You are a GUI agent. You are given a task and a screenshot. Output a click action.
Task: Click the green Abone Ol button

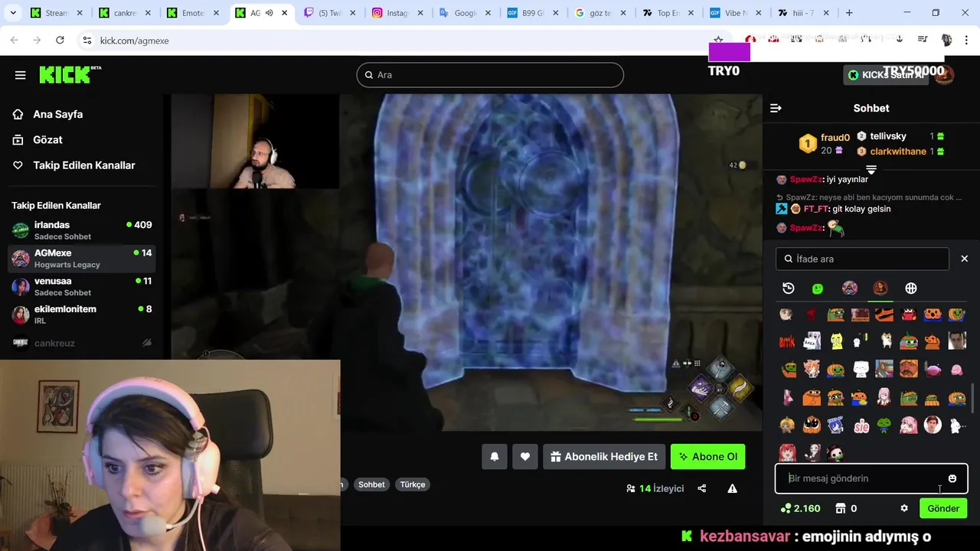(x=708, y=457)
